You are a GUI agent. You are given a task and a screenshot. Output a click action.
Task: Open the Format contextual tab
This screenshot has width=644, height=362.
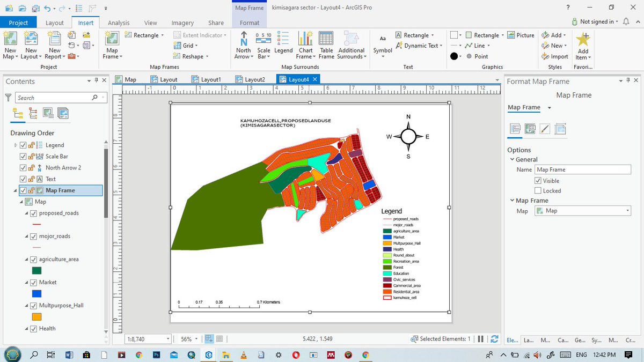coord(250,23)
